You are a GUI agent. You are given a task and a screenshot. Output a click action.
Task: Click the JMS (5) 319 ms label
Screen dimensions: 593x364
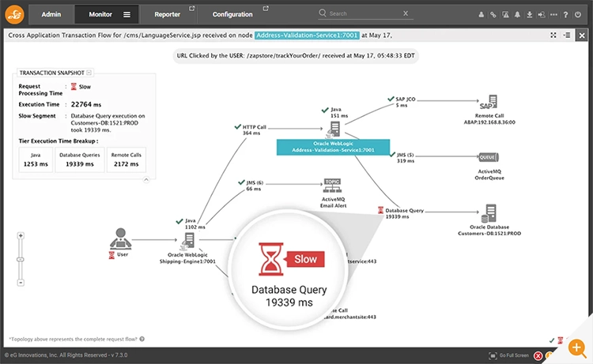tap(406, 158)
